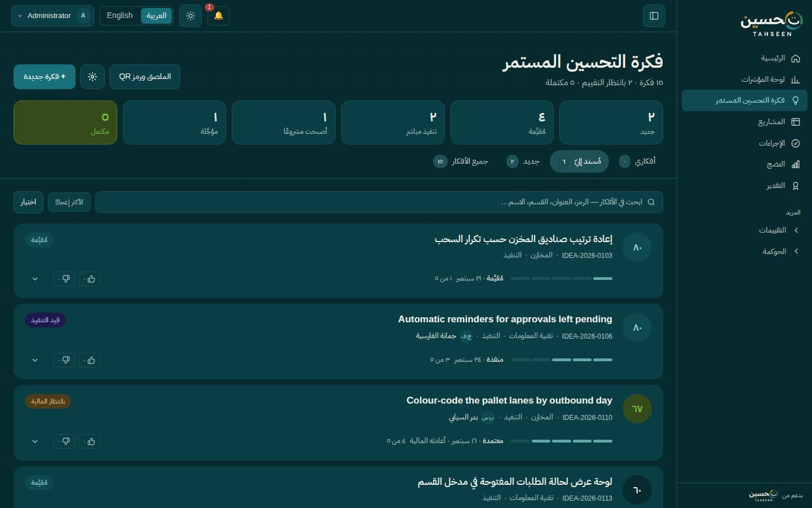Open the Administrator account dropdown
Viewport: 812px width, 508px height.
click(x=52, y=16)
